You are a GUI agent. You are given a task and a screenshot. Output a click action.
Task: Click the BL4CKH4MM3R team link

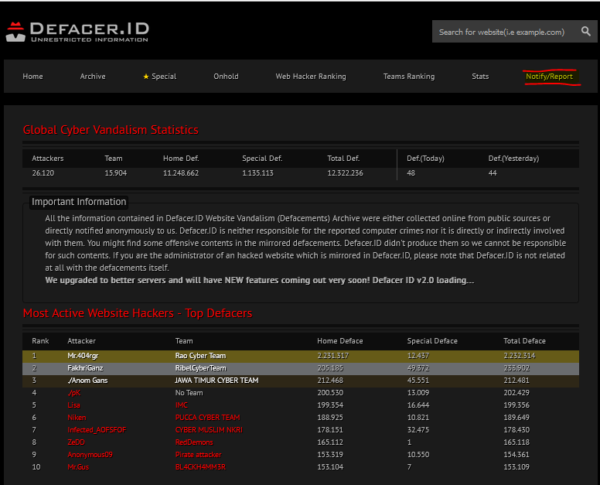point(202,467)
